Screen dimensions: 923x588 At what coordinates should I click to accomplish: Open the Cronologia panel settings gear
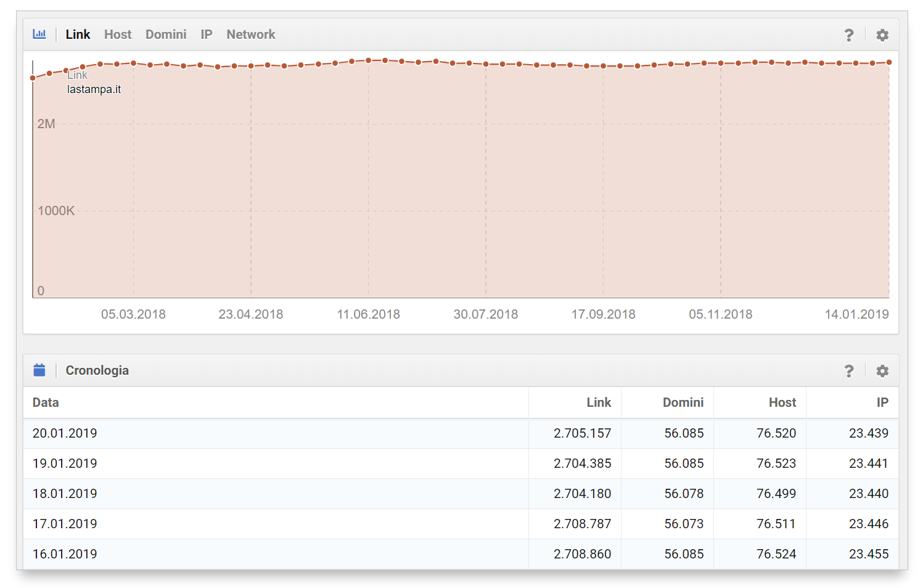(882, 371)
